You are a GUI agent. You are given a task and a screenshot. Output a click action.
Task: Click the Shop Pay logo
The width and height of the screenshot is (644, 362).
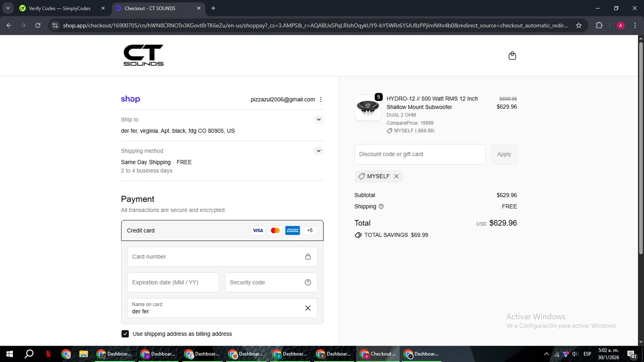point(131,99)
